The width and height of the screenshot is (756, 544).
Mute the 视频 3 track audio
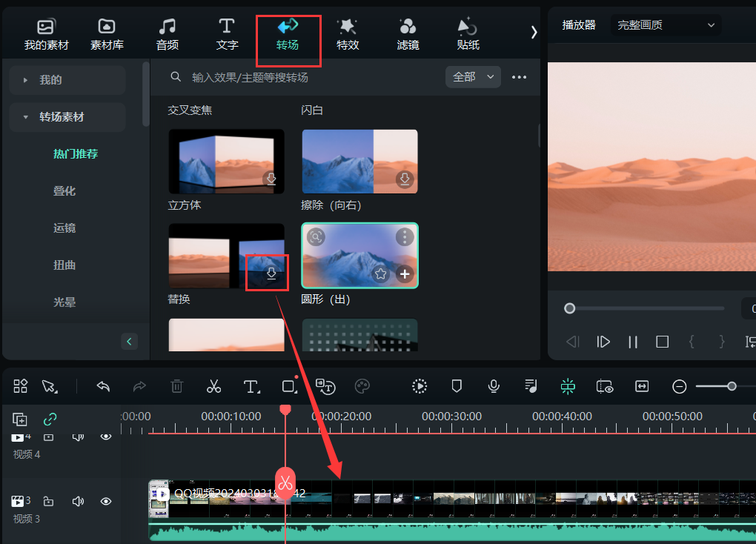pyautogui.click(x=78, y=502)
